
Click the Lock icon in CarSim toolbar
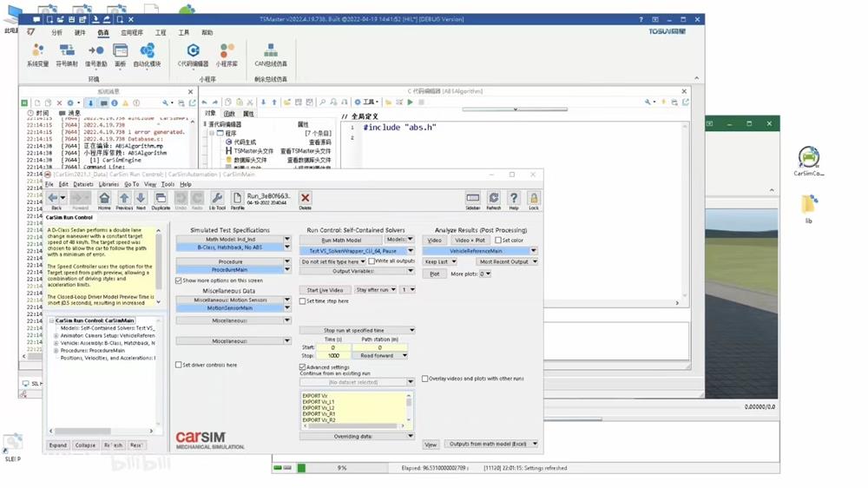[x=533, y=199]
